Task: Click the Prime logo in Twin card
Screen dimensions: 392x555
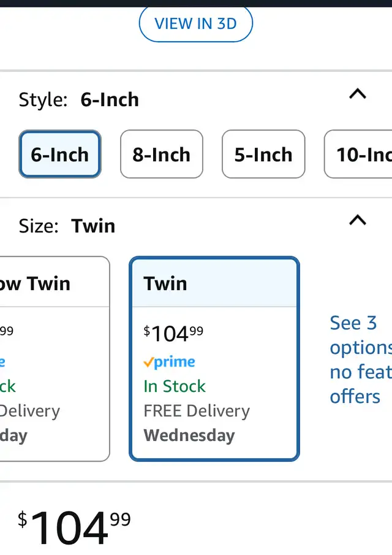Action: pyautogui.click(x=169, y=362)
